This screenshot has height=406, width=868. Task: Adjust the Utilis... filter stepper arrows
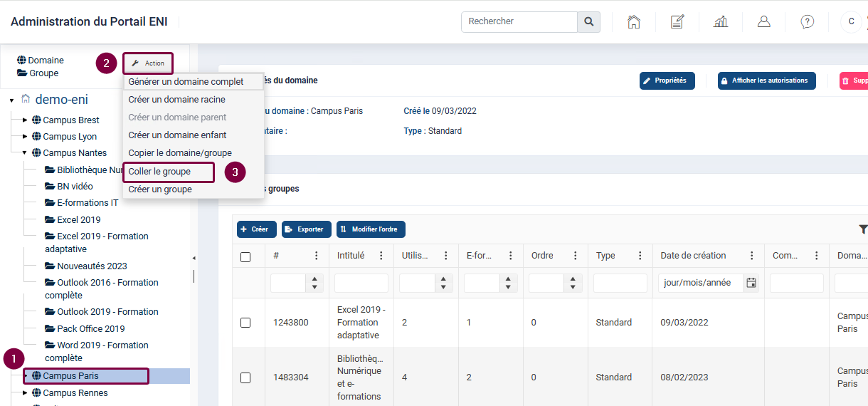[443, 283]
